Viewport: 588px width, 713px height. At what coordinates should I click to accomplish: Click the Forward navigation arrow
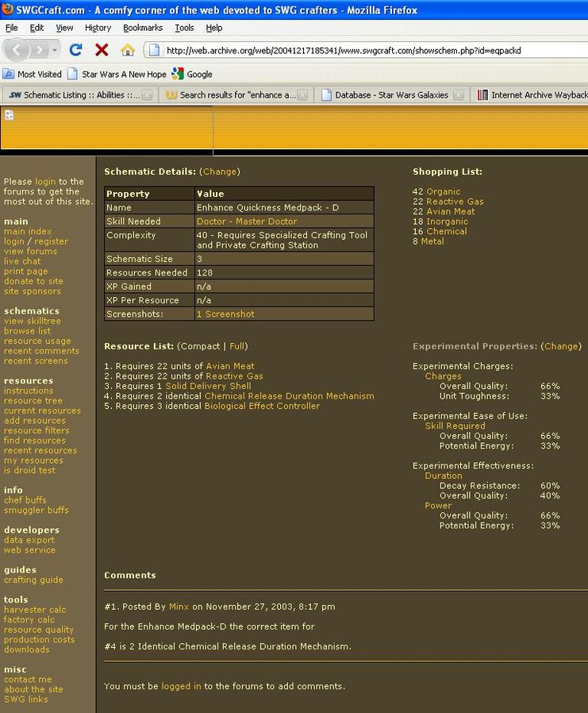(39, 50)
